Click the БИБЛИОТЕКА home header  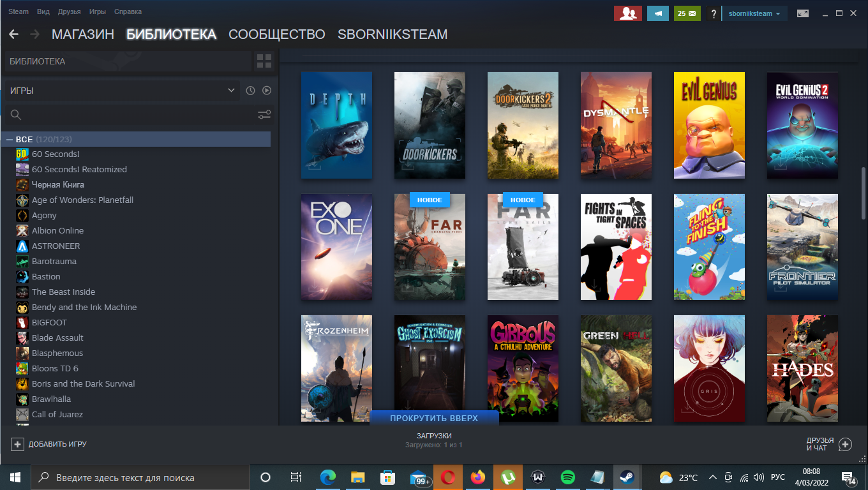(128, 61)
